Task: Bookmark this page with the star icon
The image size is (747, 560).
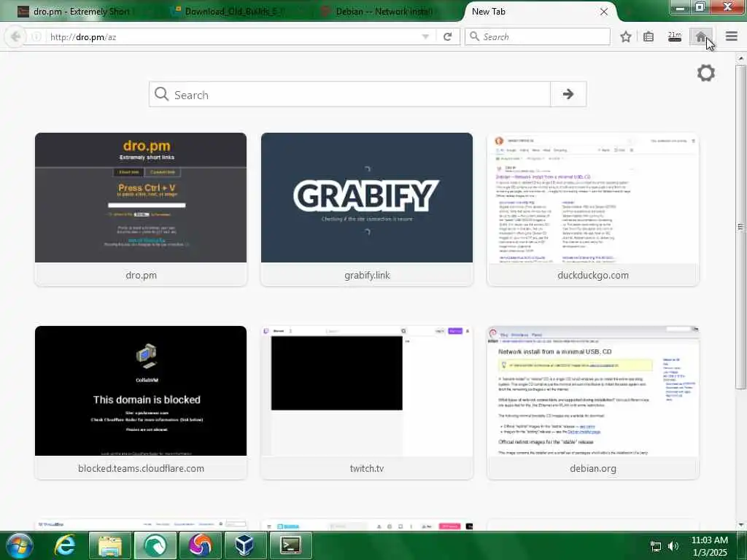Action: point(626,36)
